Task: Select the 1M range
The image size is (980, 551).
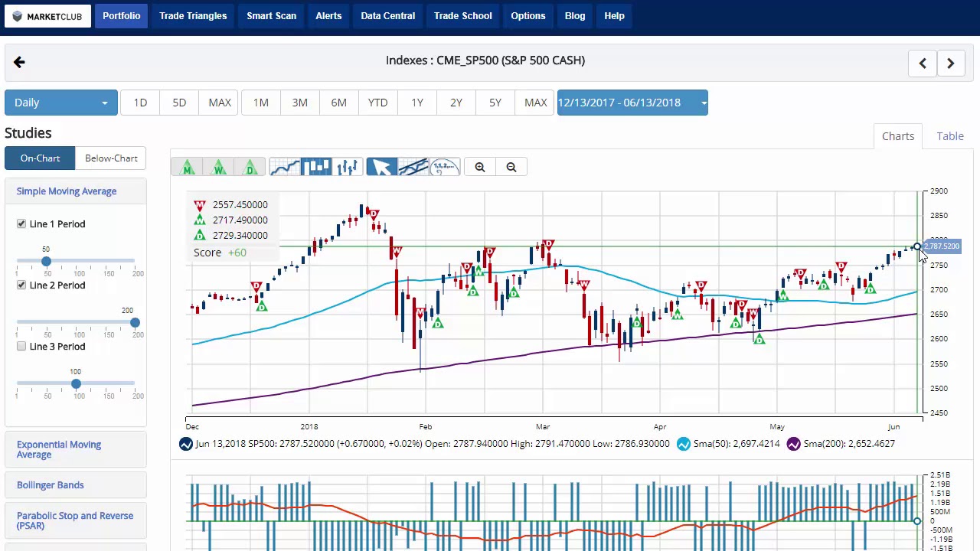Action: point(261,103)
